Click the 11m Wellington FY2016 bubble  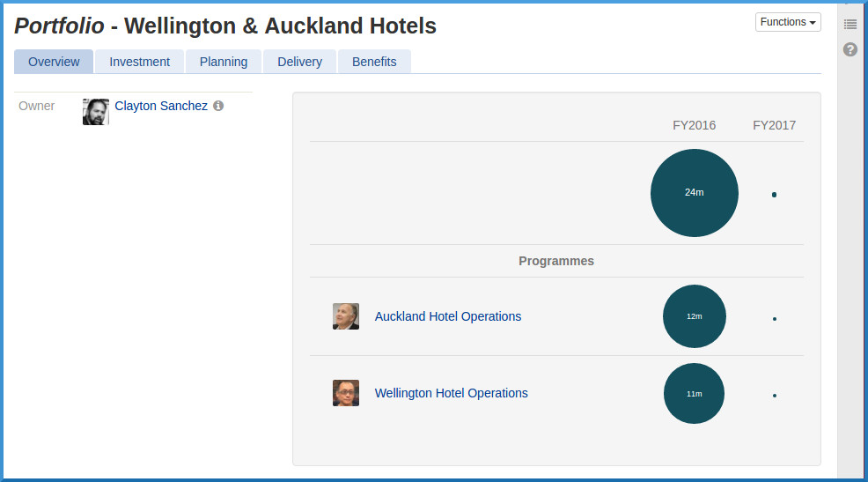[x=694, y=393]
